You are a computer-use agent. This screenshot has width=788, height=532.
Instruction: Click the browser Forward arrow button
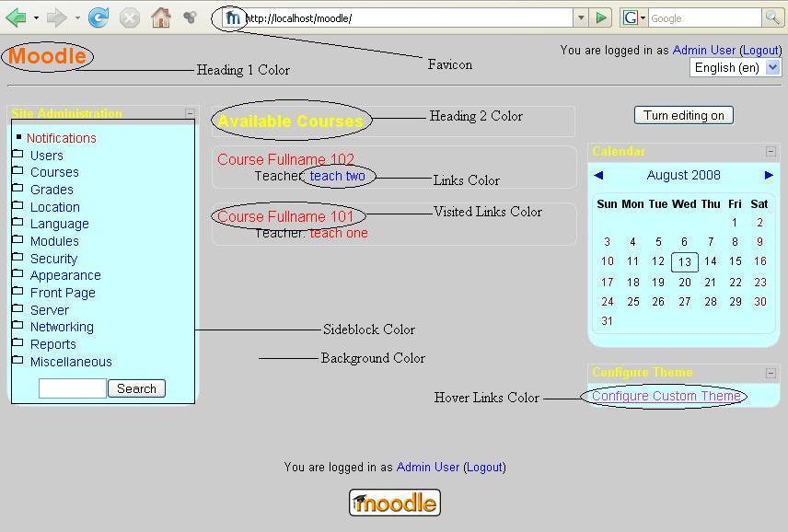click(x=56, y=17)
